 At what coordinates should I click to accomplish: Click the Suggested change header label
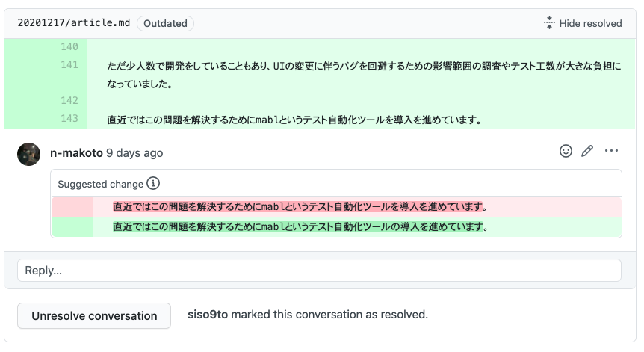[x=101, y=184]
